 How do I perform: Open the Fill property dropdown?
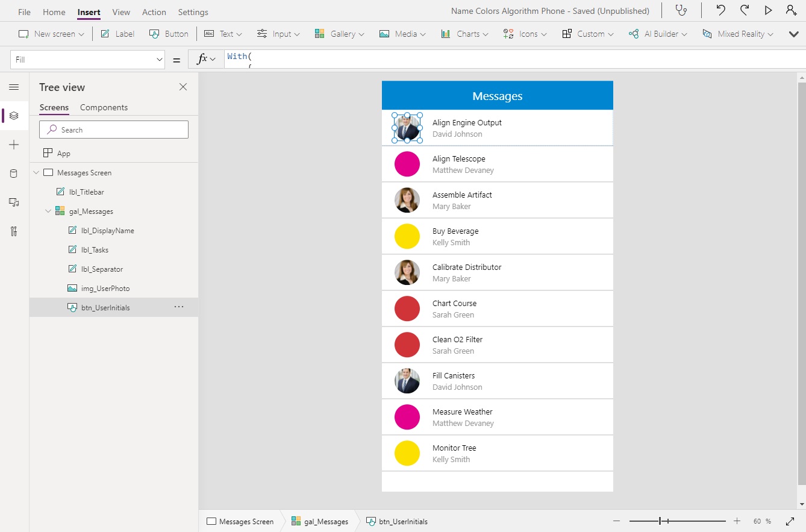pyautogui.click(x=158, y=60)
